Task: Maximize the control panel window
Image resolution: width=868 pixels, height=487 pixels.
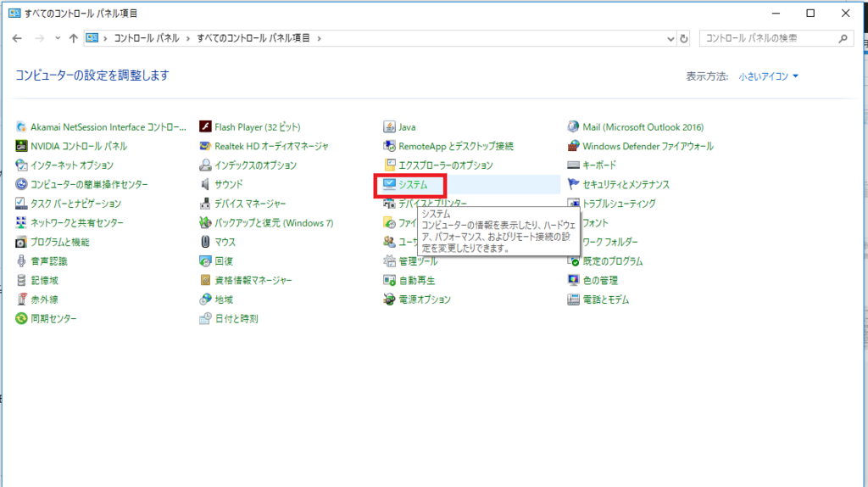Action: [x=810, y=14]
